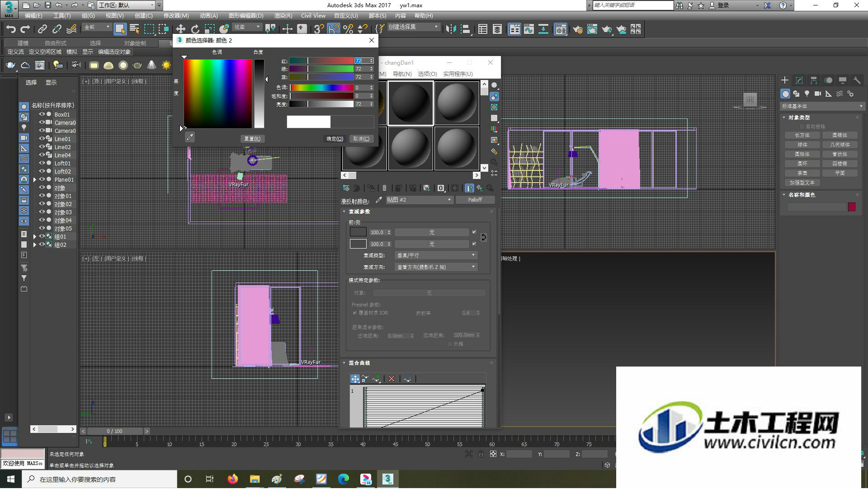Open the 衰减类型 dropdown

tap(436, 255)
